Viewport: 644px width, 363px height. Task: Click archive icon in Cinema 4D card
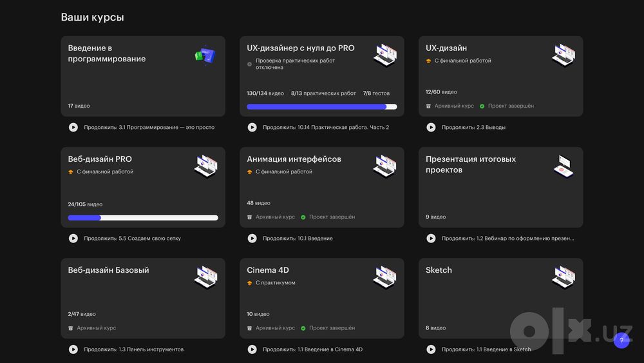[249, 328]
